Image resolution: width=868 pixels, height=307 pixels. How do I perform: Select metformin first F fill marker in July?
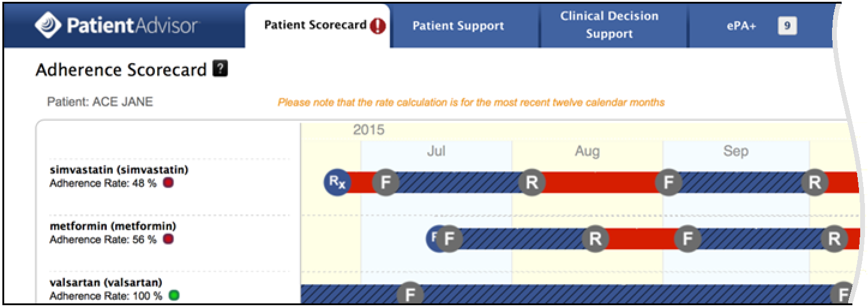point(450,239)
